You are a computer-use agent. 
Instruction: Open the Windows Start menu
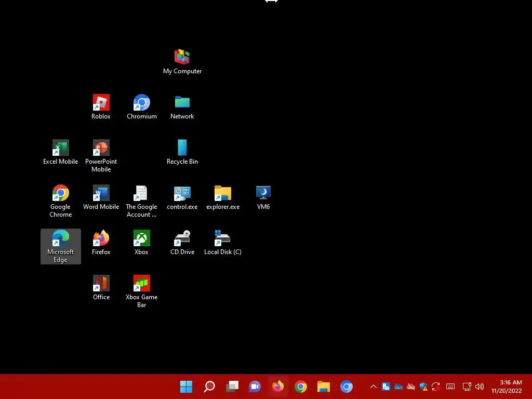pyautogui.click(x=186, y=387)
